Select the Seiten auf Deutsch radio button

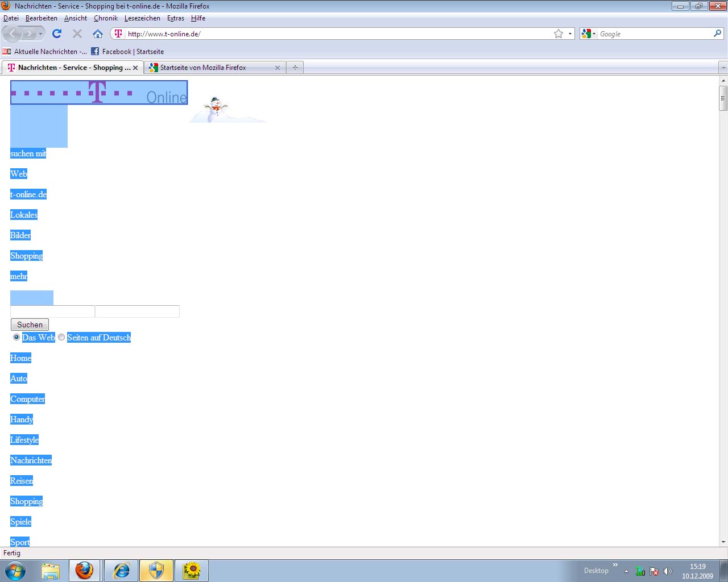(x=61, y=337)
